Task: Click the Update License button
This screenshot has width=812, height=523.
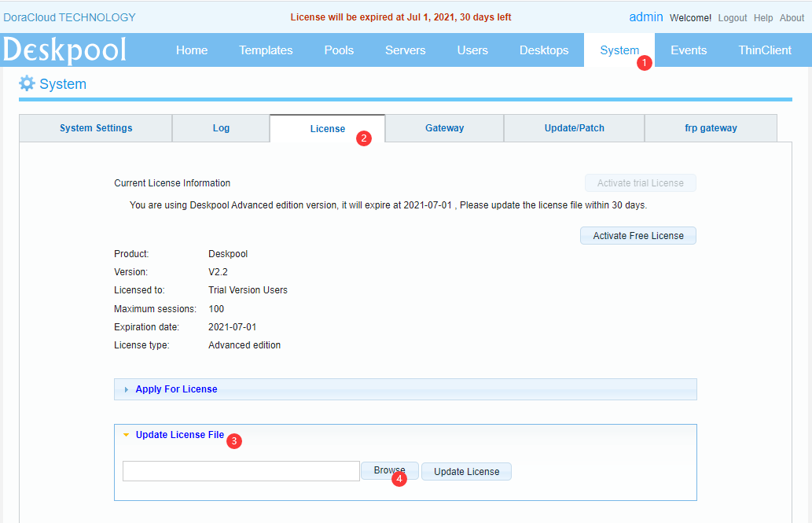Action: tap(467, 472)
